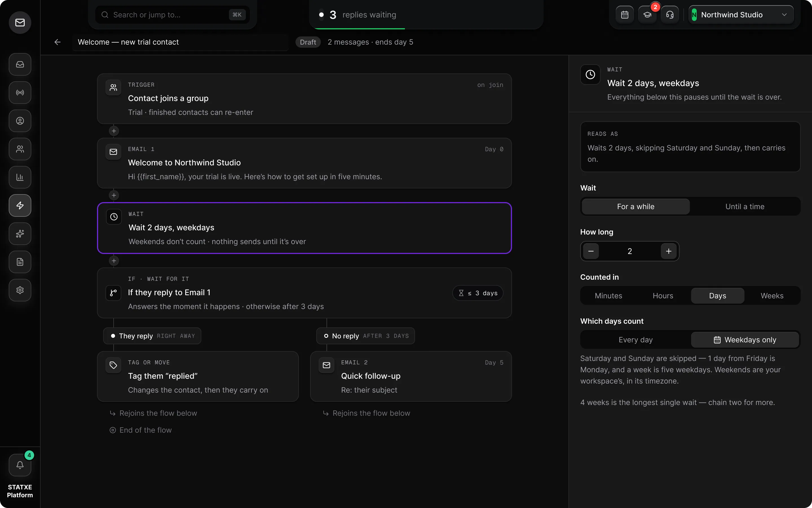Select the Wait 2 days, weekdays card
The width and height of the screenshot is (812, 508).
click(x=304, y=228)
